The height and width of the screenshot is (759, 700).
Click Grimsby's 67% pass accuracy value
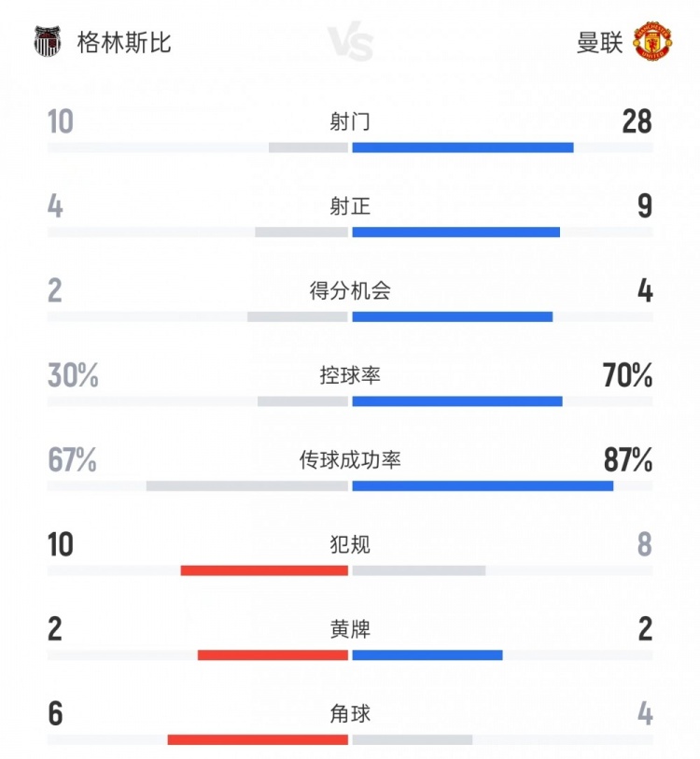(73, 461)
